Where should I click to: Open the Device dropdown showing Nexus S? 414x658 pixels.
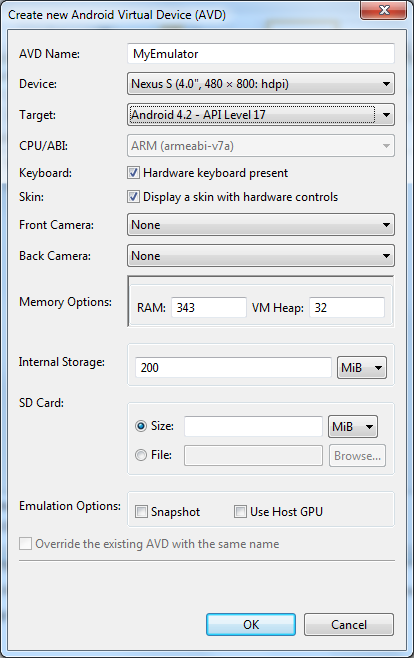(260, 84)
